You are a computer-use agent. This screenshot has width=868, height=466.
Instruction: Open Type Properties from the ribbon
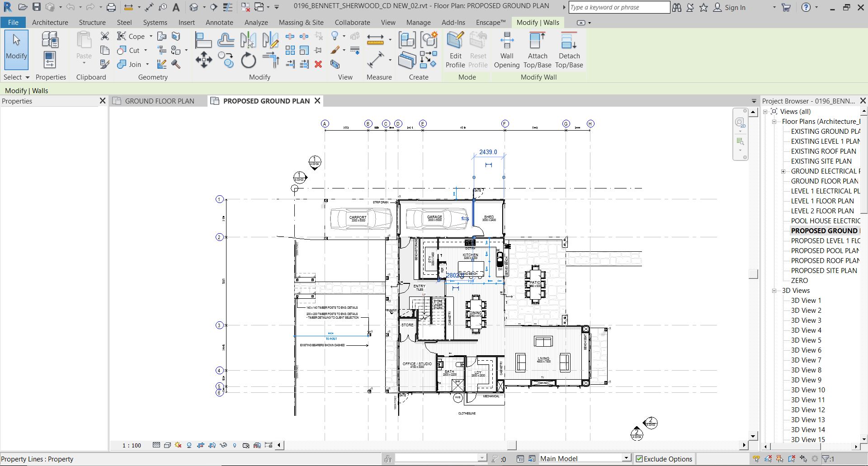(x=50, y=39)
